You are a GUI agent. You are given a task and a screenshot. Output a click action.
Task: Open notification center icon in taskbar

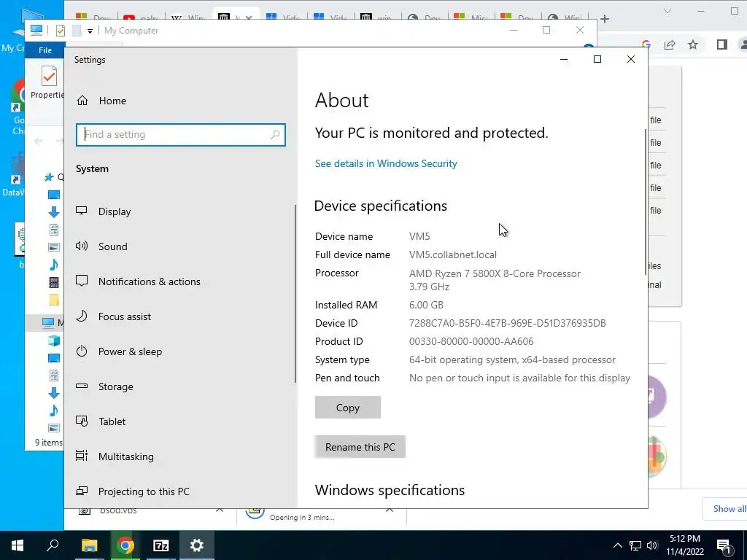point(724,545)
